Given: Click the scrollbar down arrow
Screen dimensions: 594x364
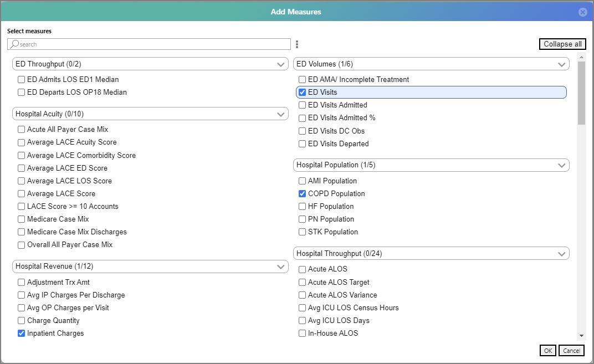Looking at the screenshot, I should [x=581, y=336].
